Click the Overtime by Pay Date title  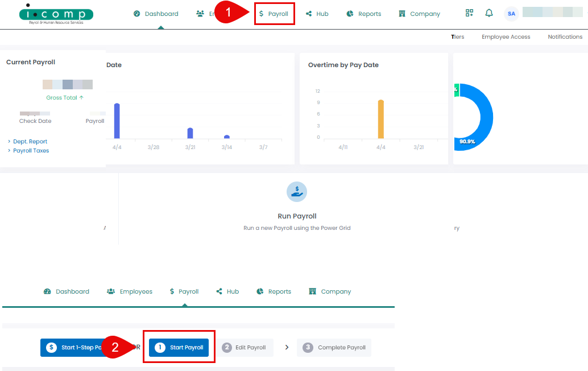coord(343,65)
